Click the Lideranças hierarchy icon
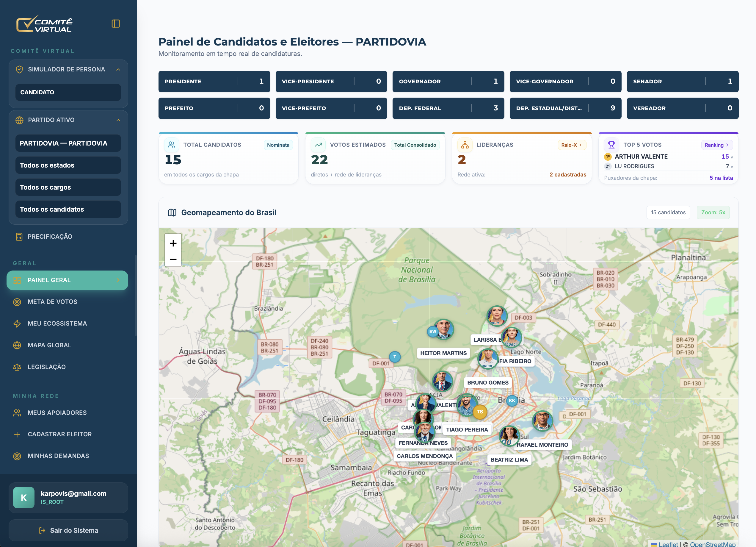This screenshot has height=547, width=756. pos(465,145)
